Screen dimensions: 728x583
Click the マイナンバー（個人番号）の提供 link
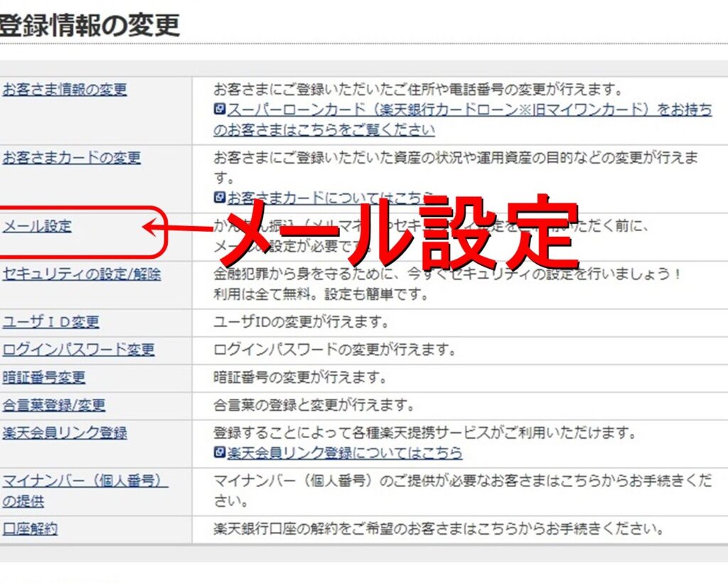[x=84, y=481]
